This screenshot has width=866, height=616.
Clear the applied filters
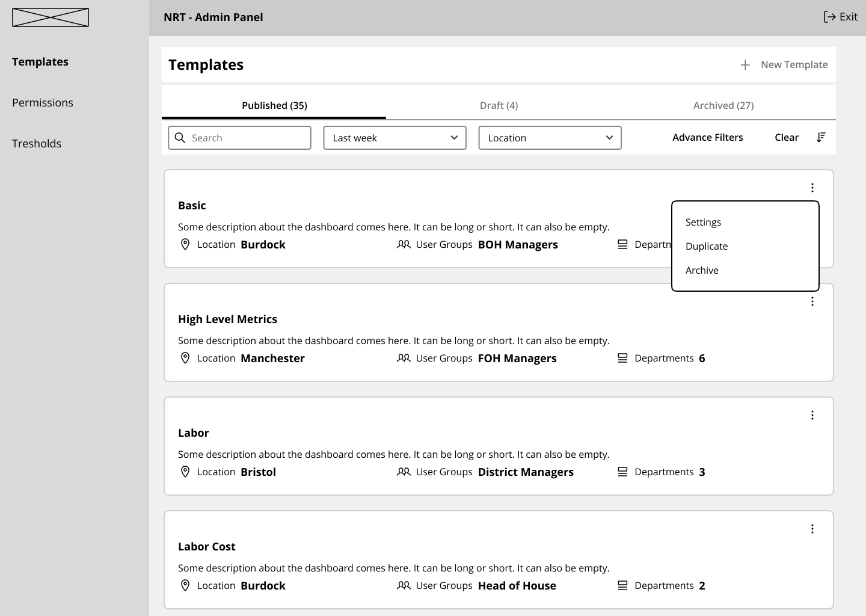[x=786, y=137]
